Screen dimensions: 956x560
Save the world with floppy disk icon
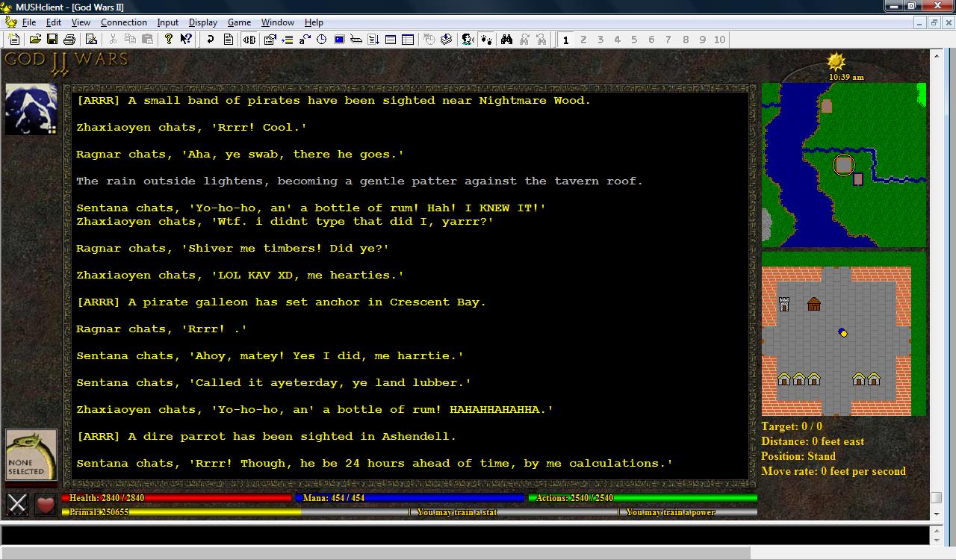pyautogui.click(x=52, y=40)
